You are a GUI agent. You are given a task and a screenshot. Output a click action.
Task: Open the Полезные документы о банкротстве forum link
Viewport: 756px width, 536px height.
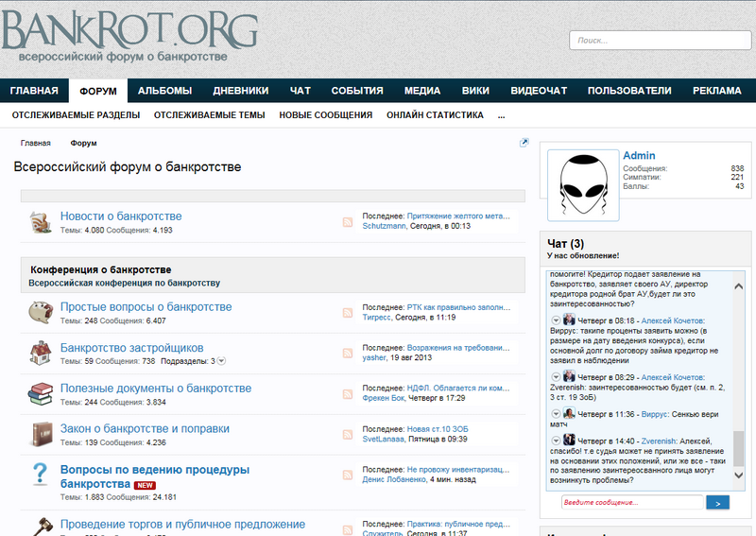pyautogui.click(x=156, y=389)
